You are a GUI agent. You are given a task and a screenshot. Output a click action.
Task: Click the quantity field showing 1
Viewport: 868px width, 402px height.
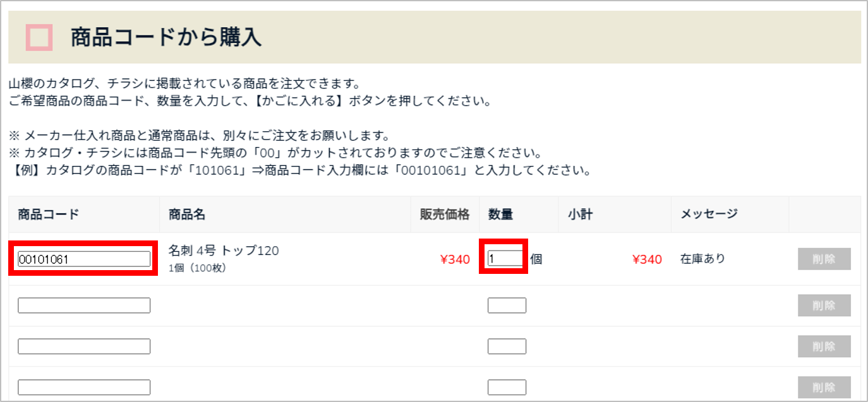coord(505,259)
